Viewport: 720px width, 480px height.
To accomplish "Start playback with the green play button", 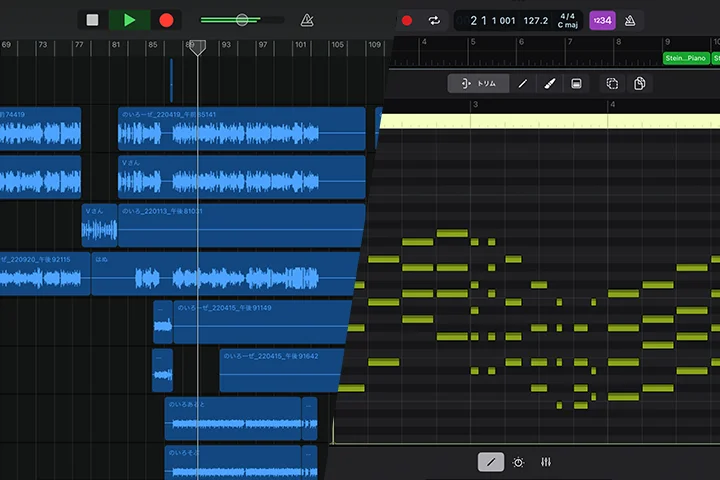I will [x=129, y=20].
